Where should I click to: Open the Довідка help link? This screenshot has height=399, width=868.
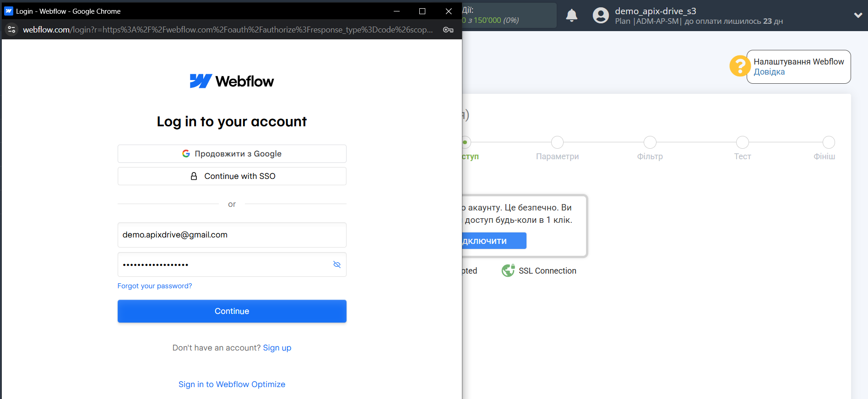pos(769,72)
